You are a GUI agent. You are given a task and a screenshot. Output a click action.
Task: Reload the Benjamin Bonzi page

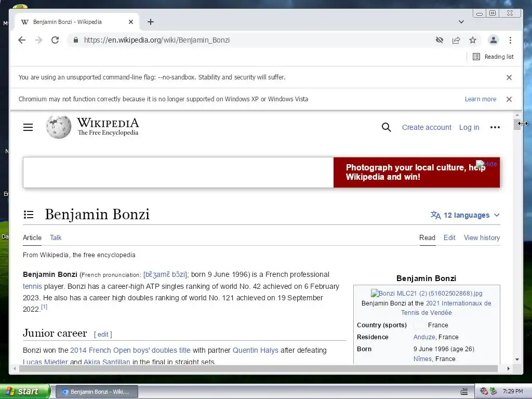(x=55, y=40)
